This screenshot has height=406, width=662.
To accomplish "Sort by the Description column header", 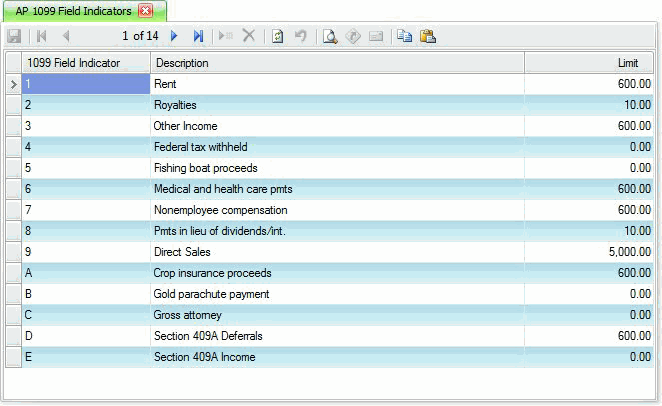I will [x=337, y=63].
